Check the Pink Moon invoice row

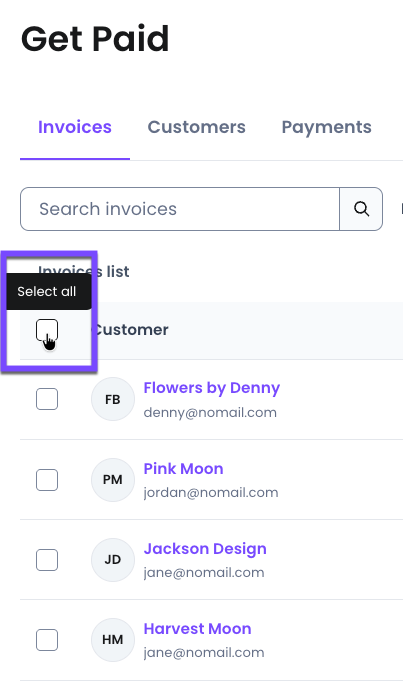[x=47, y=480]
